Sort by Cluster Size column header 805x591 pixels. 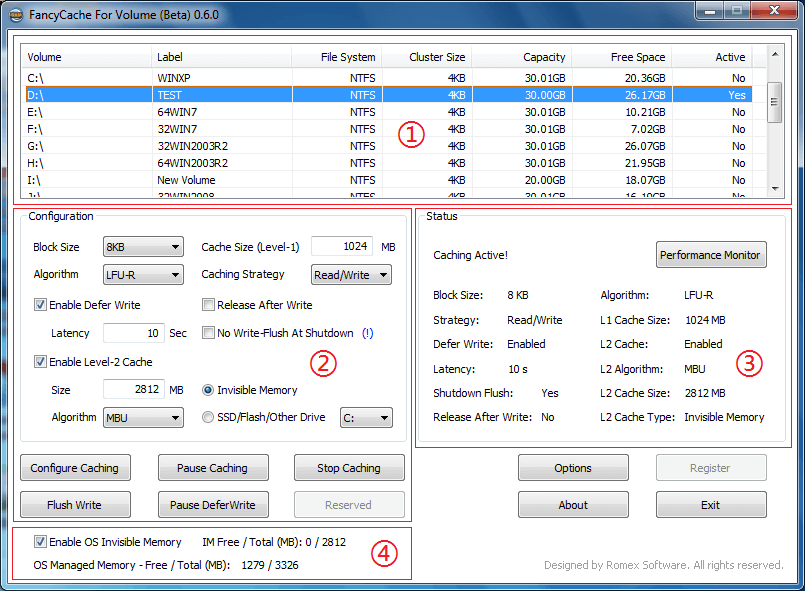(x=427, y=57)
